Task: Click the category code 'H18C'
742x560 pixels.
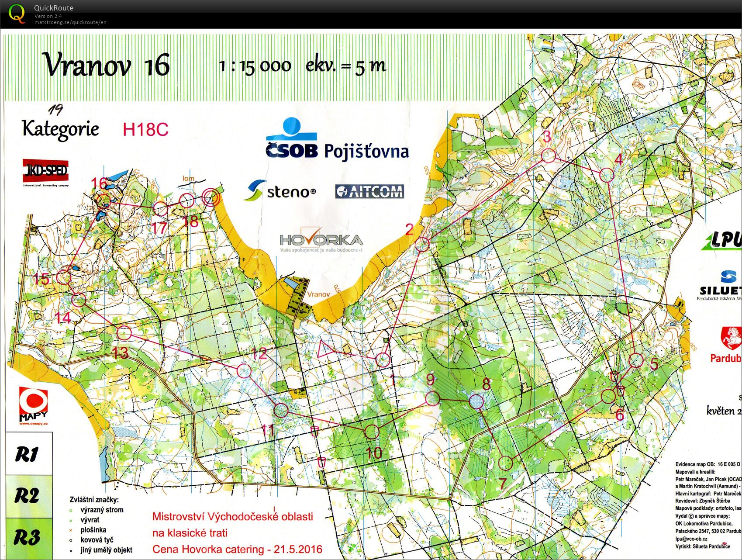Action: point(145,129)
